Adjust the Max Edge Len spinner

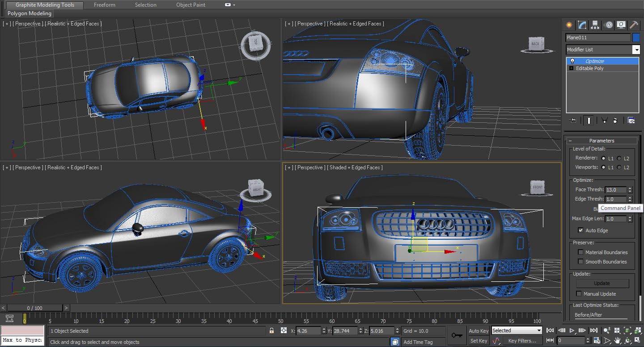click(x=630, y=218)
